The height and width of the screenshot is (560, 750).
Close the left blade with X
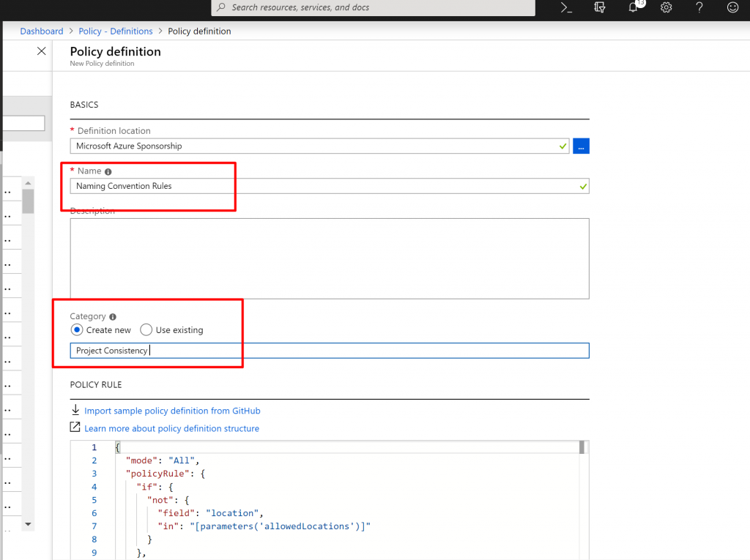pyautogui.click(x=42, y=51)
